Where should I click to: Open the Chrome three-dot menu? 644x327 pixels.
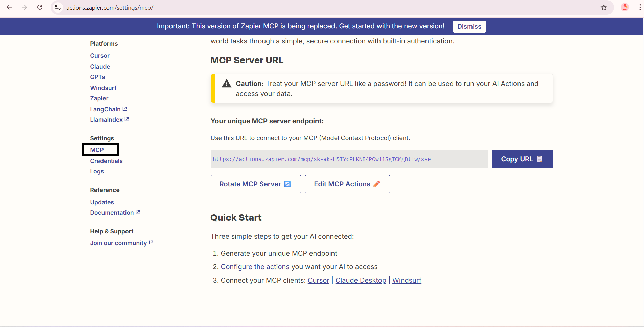(640, 7)
